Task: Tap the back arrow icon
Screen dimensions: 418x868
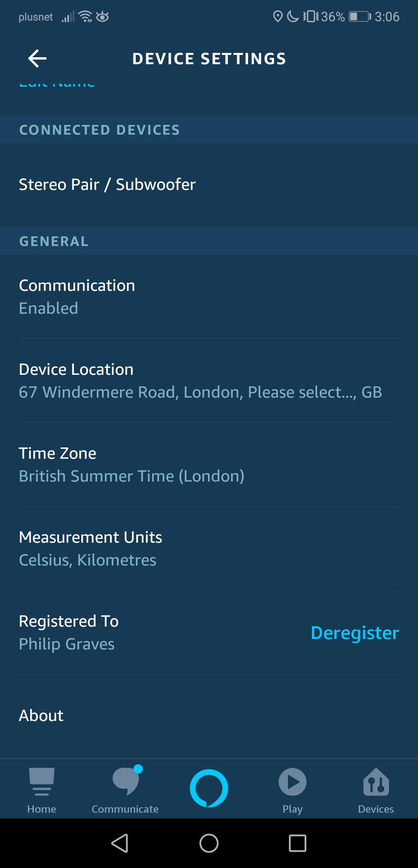Action: [x=37, y=59]
